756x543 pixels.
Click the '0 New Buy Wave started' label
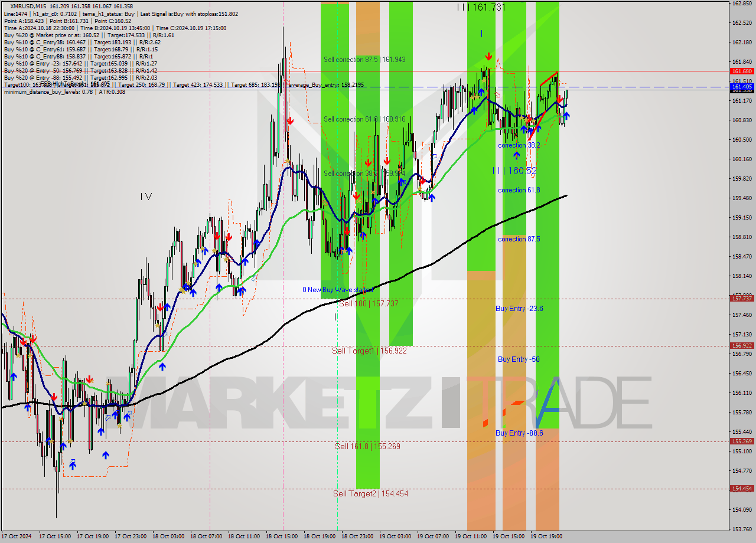[338, 290]
